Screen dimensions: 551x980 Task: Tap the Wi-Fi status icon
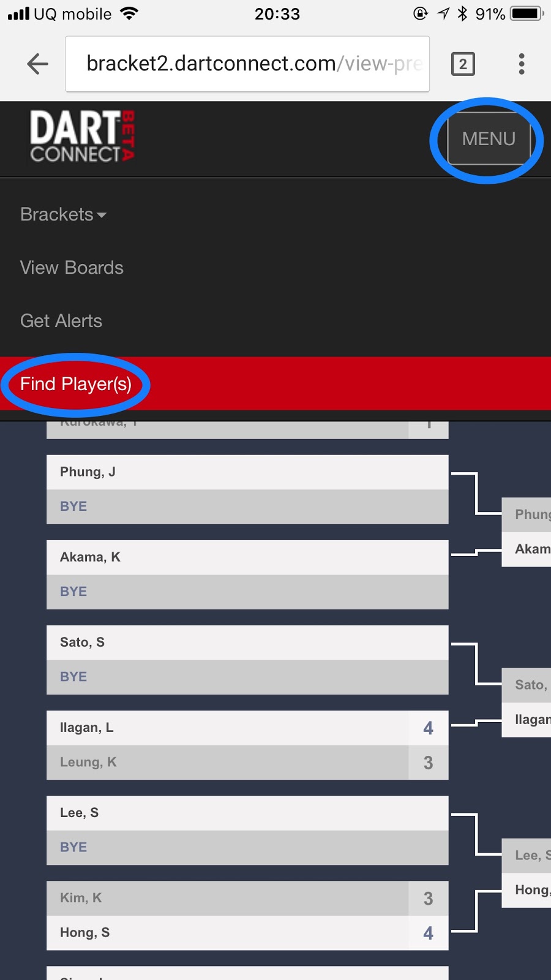pos(129,13)
